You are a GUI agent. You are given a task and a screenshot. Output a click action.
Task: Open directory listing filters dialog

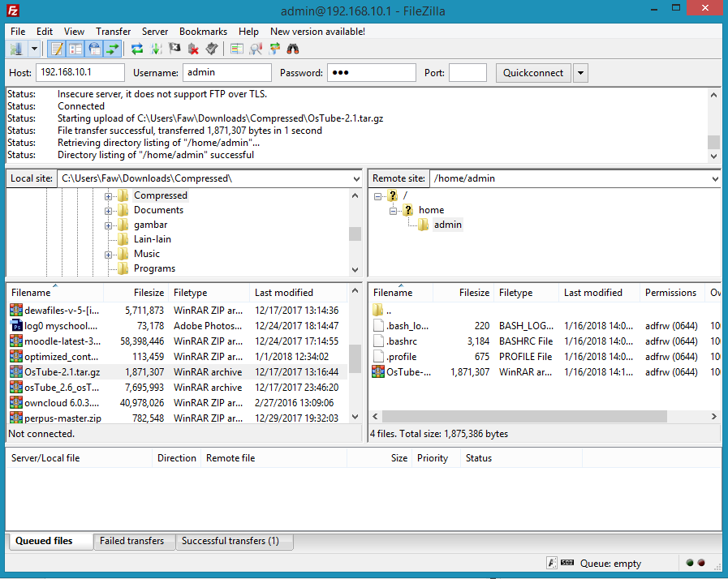point(237,49)
